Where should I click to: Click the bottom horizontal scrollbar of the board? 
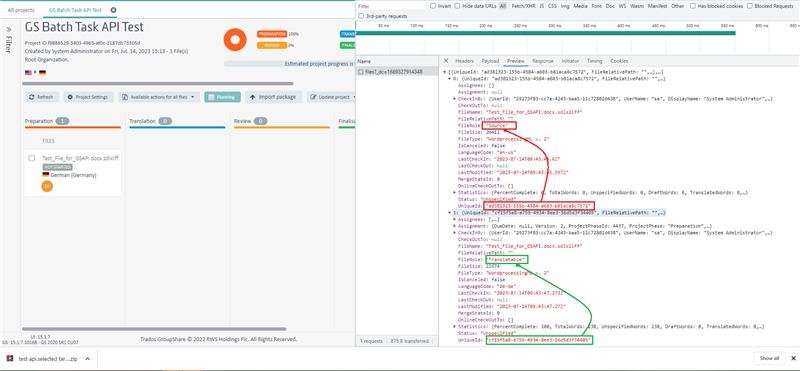(x=154, y=329)
